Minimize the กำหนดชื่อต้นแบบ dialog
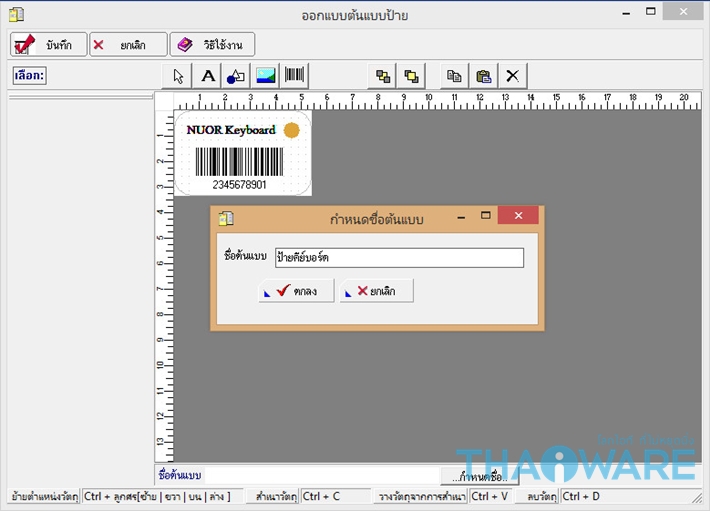The image size is (710, 511). [461, 217]
